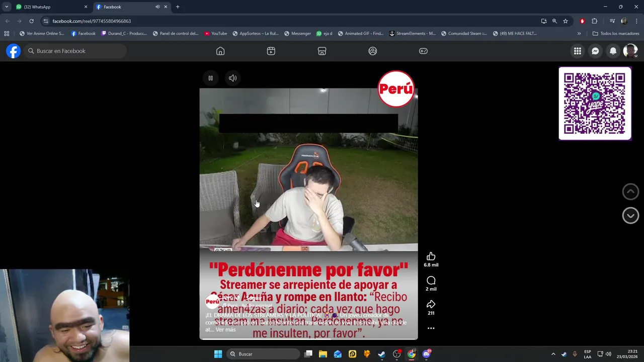Open the zoom magnifier in address bar

[554, 21]
